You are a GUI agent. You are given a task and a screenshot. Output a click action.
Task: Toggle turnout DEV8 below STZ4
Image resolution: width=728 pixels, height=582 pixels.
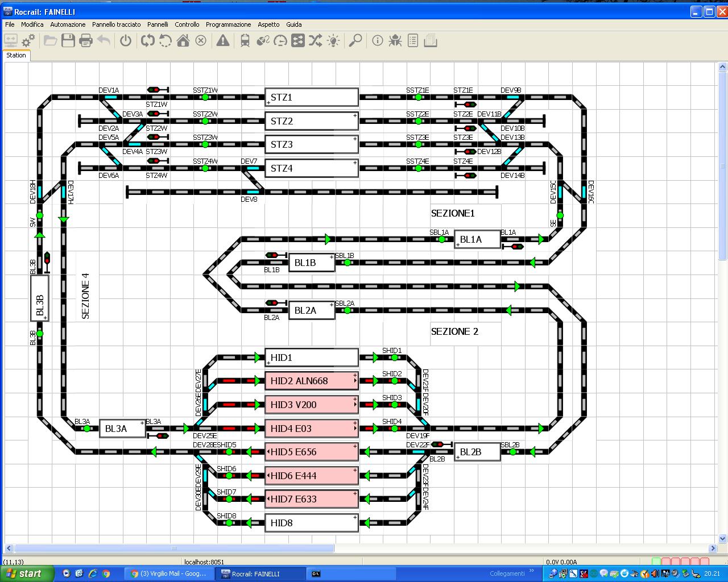(253, 192)
